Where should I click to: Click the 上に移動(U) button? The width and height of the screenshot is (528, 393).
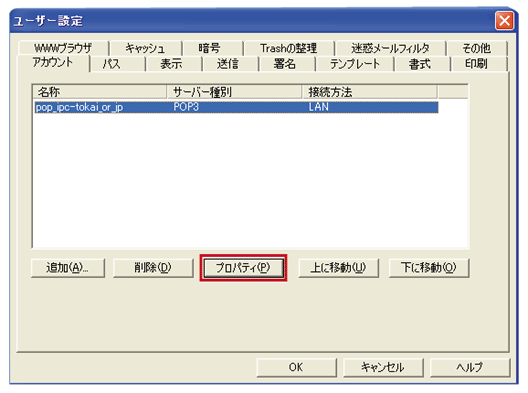click(338, 268)
